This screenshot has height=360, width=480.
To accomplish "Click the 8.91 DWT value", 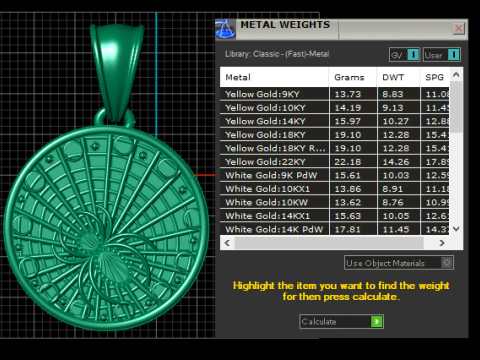I will click(393, 189).
